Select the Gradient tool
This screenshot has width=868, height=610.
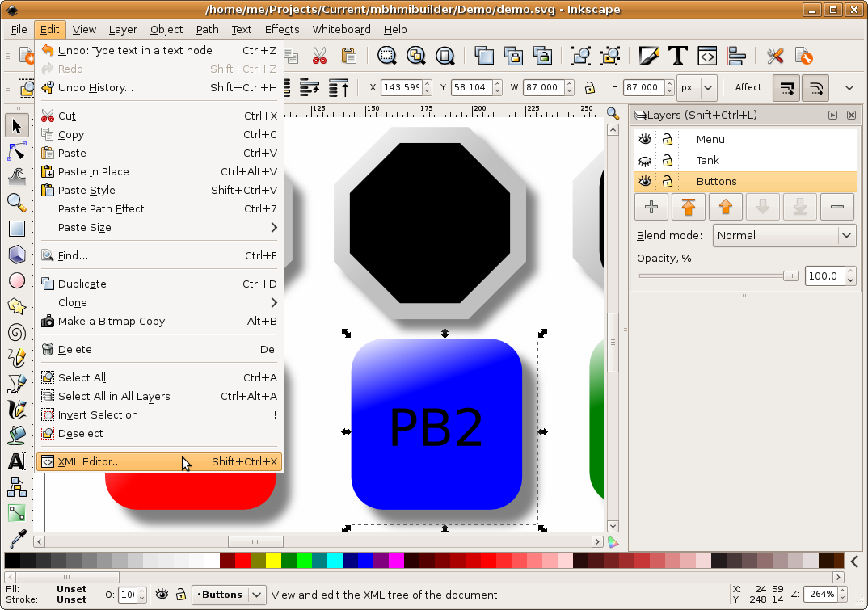click(17, 513)
